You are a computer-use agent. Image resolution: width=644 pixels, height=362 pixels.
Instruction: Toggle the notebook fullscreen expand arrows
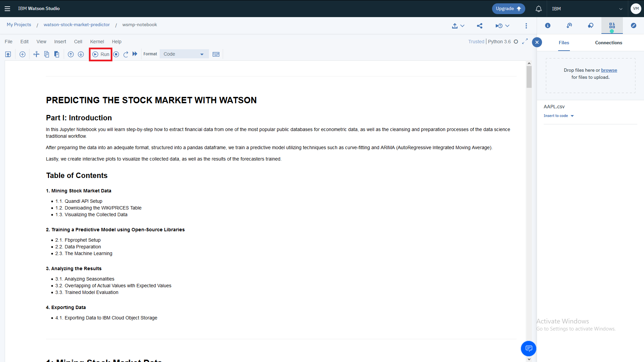525,41
